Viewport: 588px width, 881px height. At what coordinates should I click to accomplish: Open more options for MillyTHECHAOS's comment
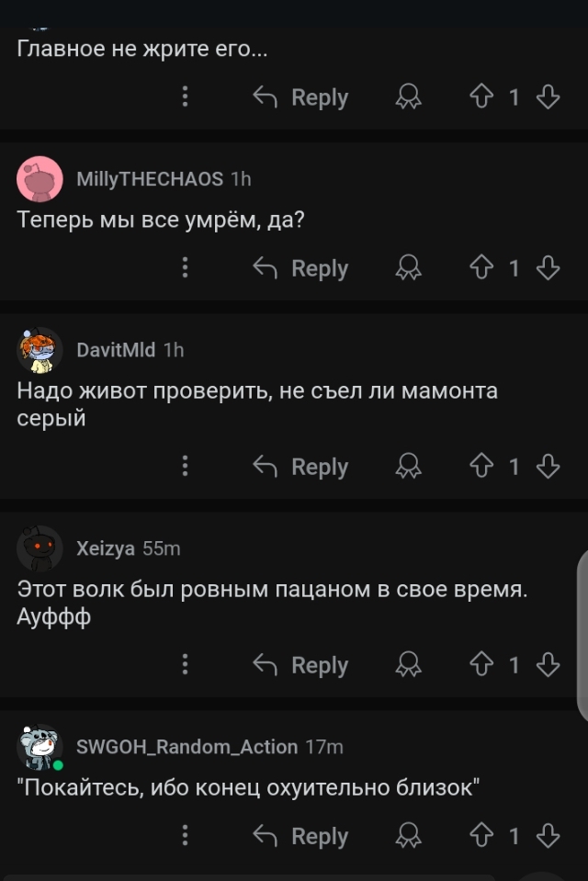(186, 268)
